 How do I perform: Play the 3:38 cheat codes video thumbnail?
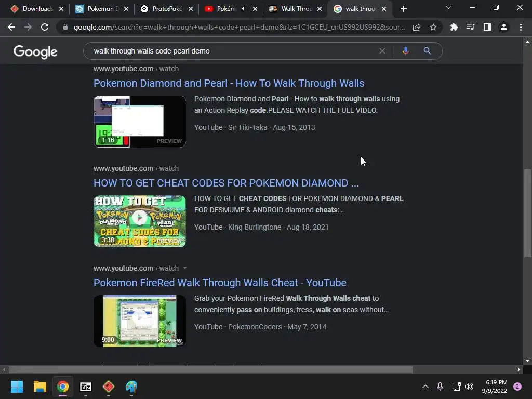tap(140, 221)
